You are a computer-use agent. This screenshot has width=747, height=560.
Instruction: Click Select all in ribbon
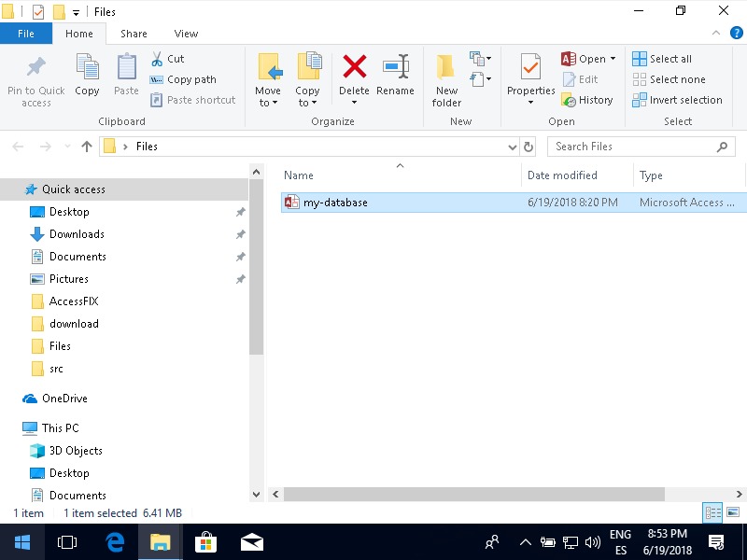662,59
